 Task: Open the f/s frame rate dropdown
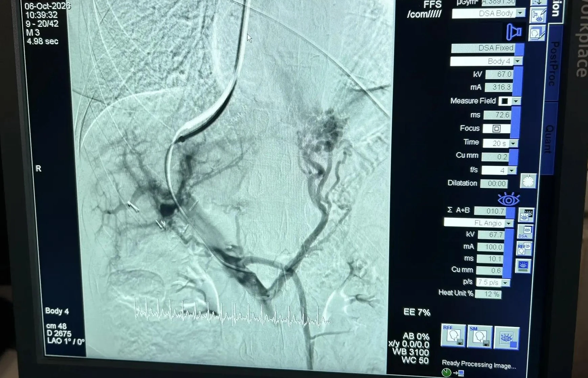512,170
